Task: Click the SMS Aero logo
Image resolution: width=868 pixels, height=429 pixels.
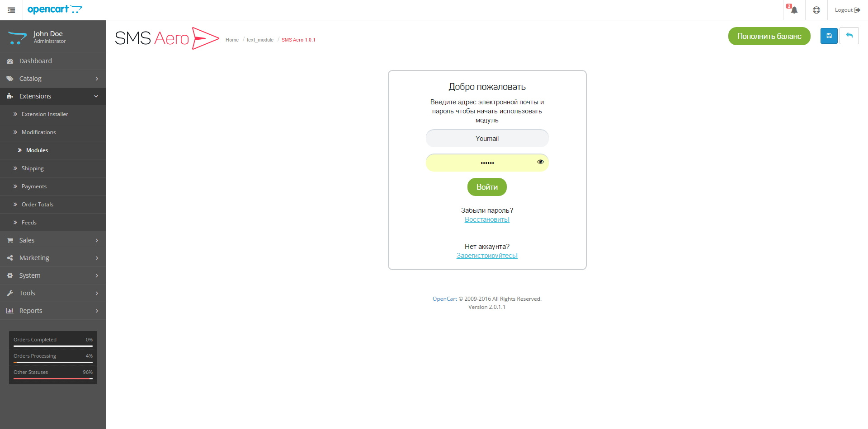Action: pos(167,38)
